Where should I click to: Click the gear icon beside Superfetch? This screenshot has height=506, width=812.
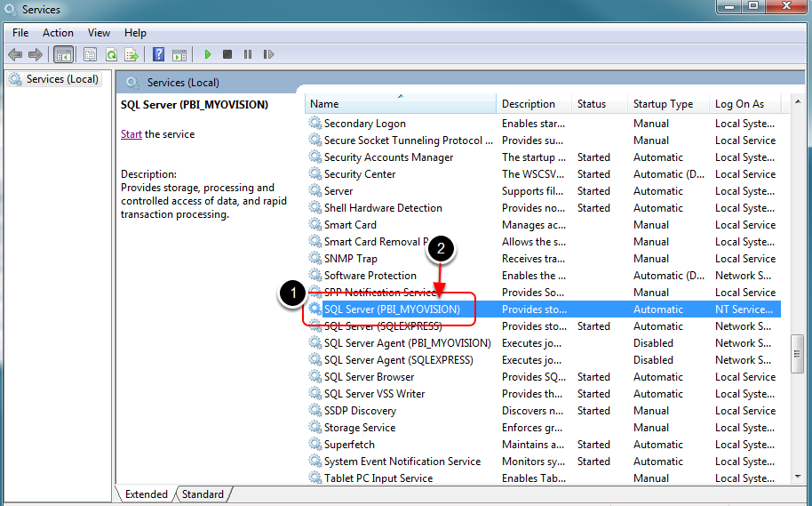coord(314,445)
